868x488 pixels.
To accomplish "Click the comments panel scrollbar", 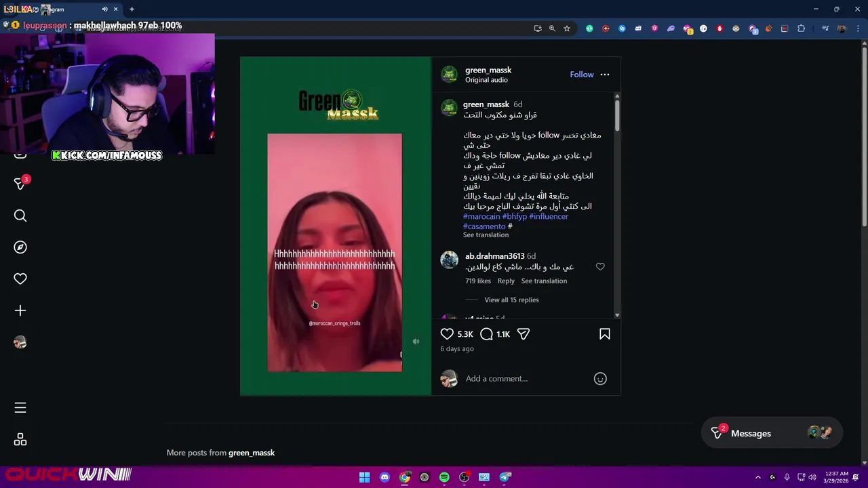I will [x=617, y=115].
